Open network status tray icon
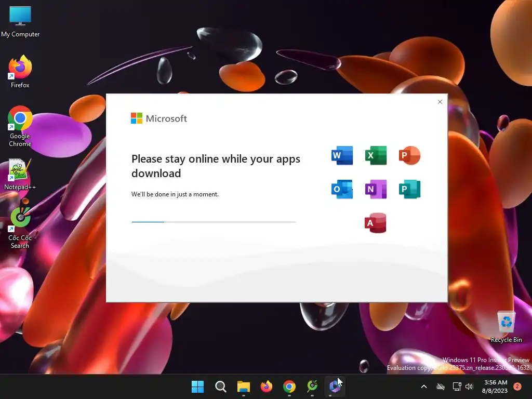 (457, 387)
